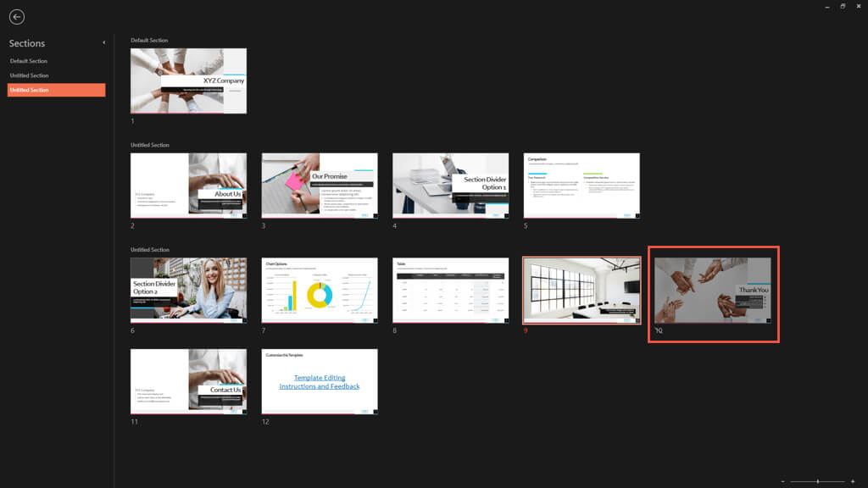Select the first Untitled Section in sidebar
The image size is (868, 488).
(28, 75)
